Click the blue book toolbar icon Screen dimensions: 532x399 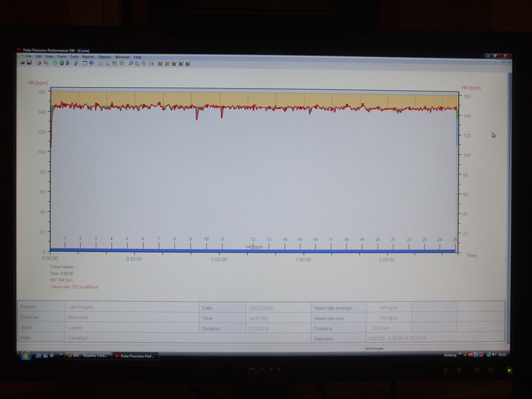coord(91,63)
